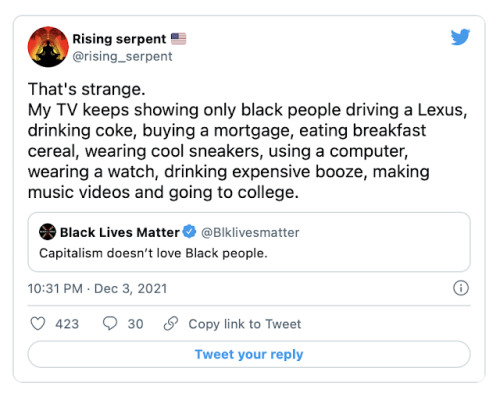
Task: Click the heart like icon
Action: coord(38,323)
